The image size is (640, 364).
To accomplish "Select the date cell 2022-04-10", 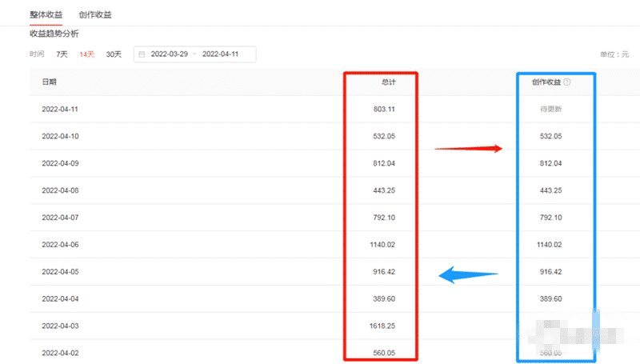I will [x=60, y=136].
